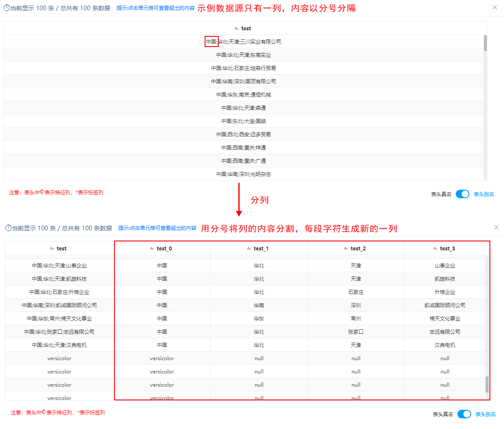Click test_3 cell 椅天文化事业

(445, 318)
